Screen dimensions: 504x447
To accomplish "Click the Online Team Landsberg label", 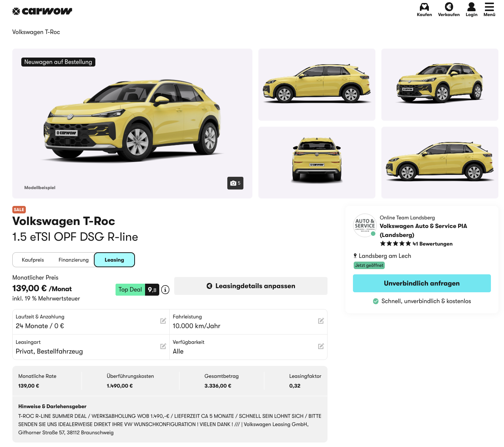I will click(x=407, y=218).
